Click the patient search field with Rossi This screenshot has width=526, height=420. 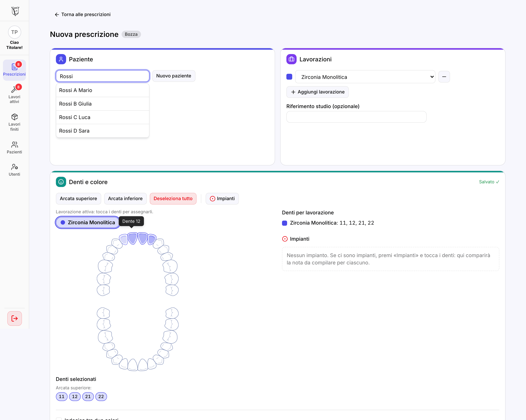(x=102, y=76)
